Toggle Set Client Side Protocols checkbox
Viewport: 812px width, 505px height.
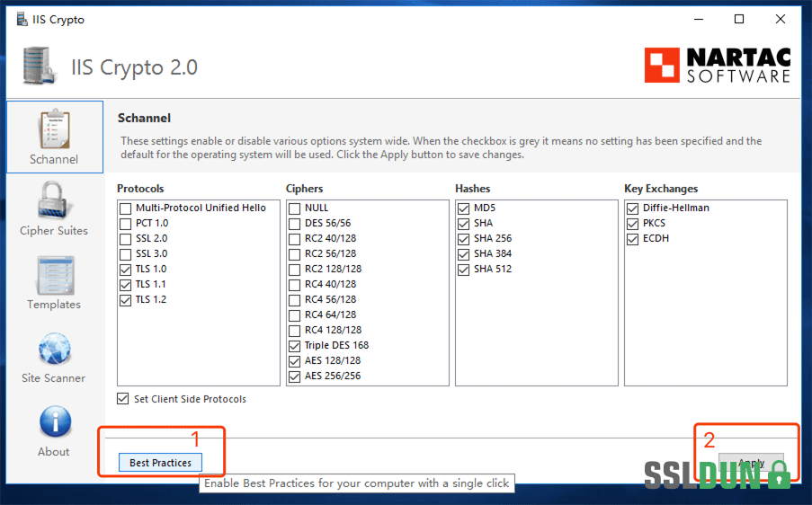coord(122,398)
